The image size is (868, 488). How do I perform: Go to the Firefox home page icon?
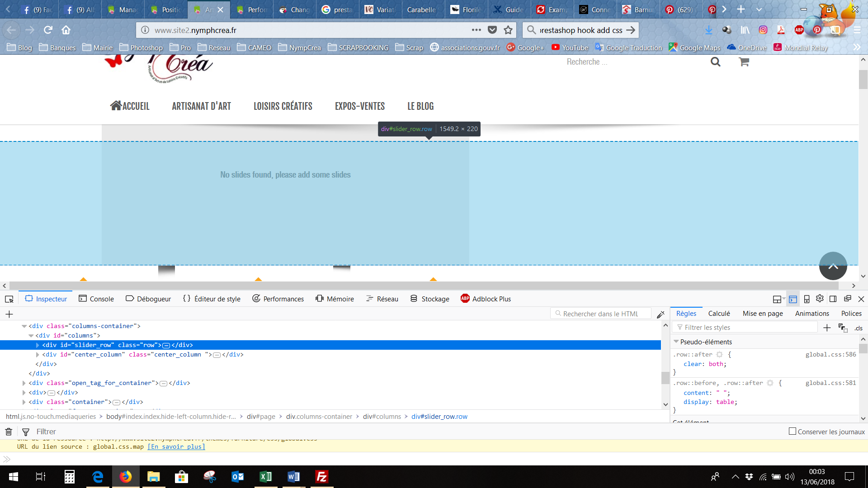(66, 30)
